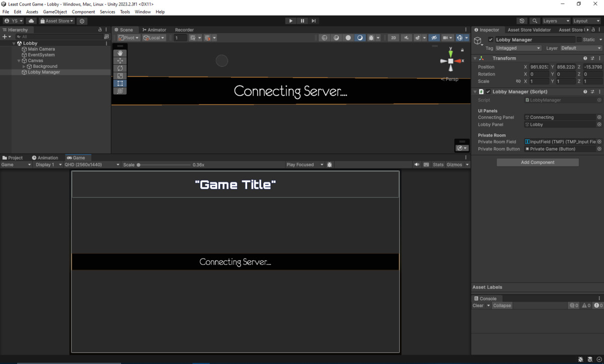The image size is (604, 364).
Task: Open the Layers dropdown
Action: 556,21
